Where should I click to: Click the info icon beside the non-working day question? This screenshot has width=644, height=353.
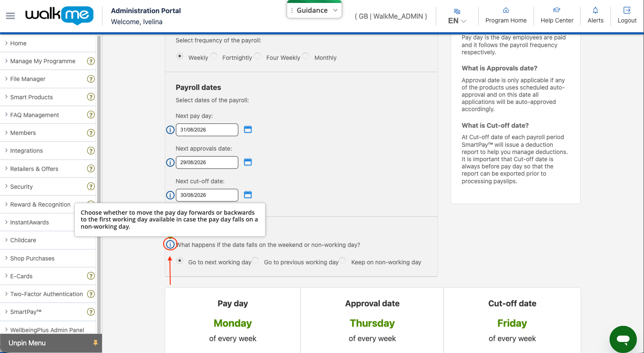pos(170,244)
